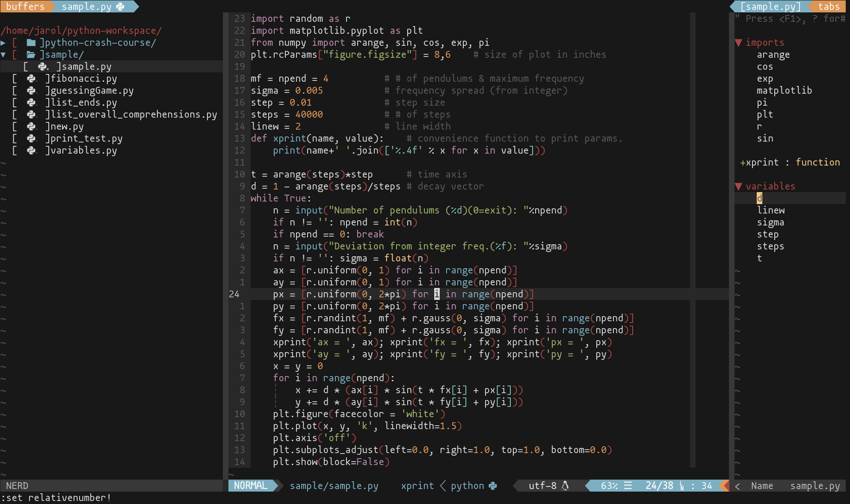Click Python icon beside variables.py
850x504 pixels.
(31, 151)
